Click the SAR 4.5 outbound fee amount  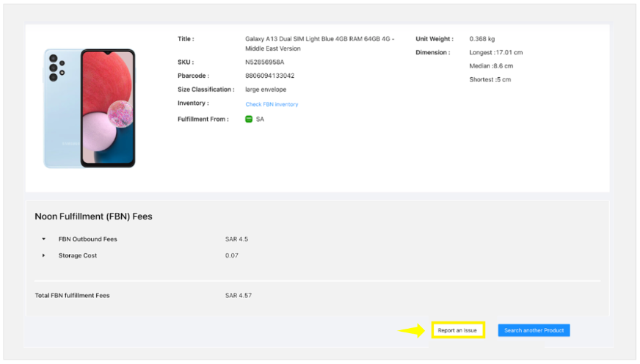point(236,239)
